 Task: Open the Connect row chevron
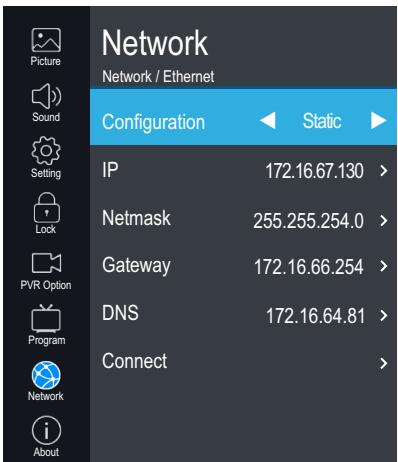point(384,363)
